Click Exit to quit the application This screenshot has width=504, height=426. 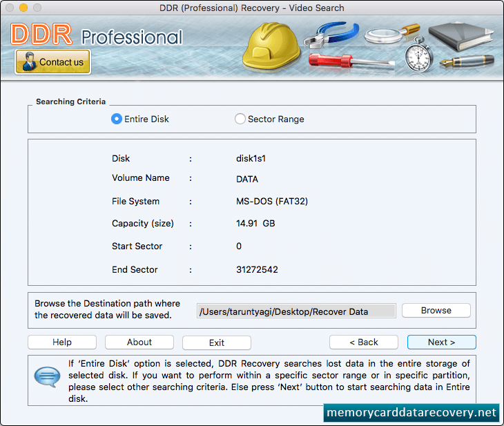click(x=217, y=342)
